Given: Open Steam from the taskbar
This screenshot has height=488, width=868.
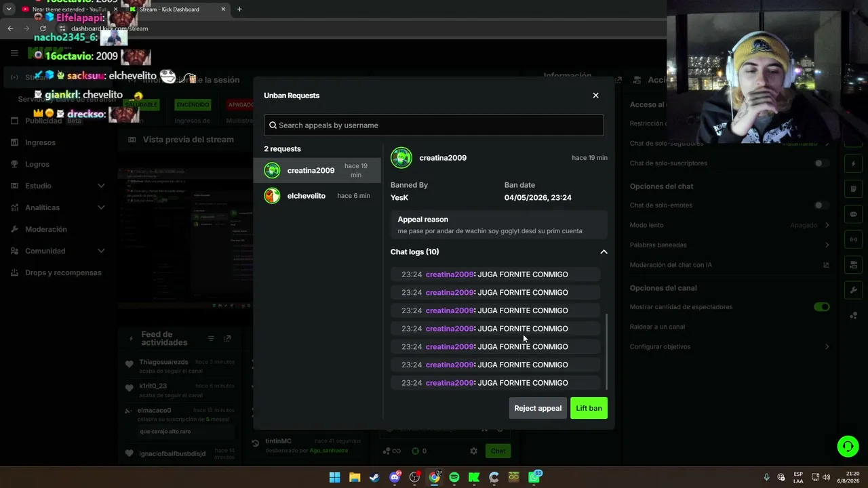Looking at the screenshot, I should click(374, 477).
